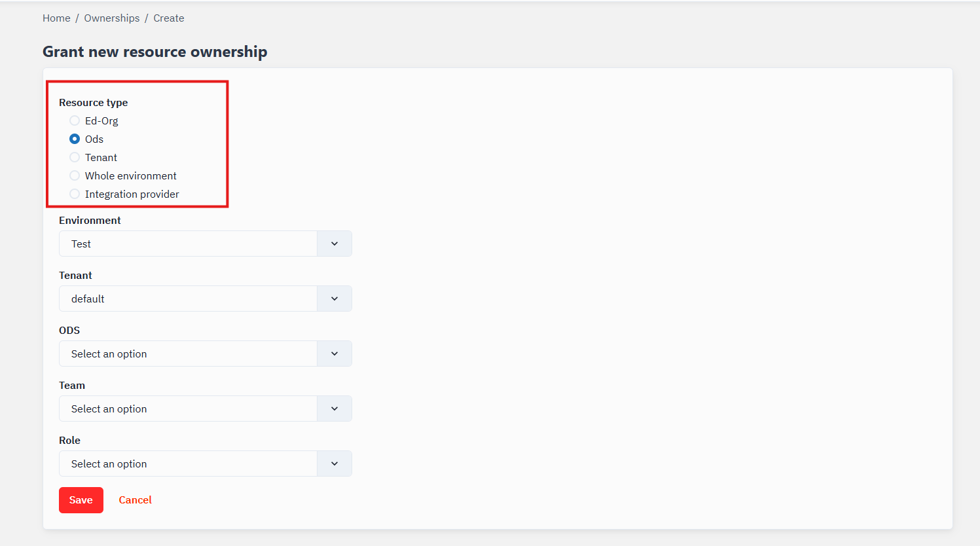Click the ODS dropdown chevron icon
The image size is (980, 546).
coord(335,354)
